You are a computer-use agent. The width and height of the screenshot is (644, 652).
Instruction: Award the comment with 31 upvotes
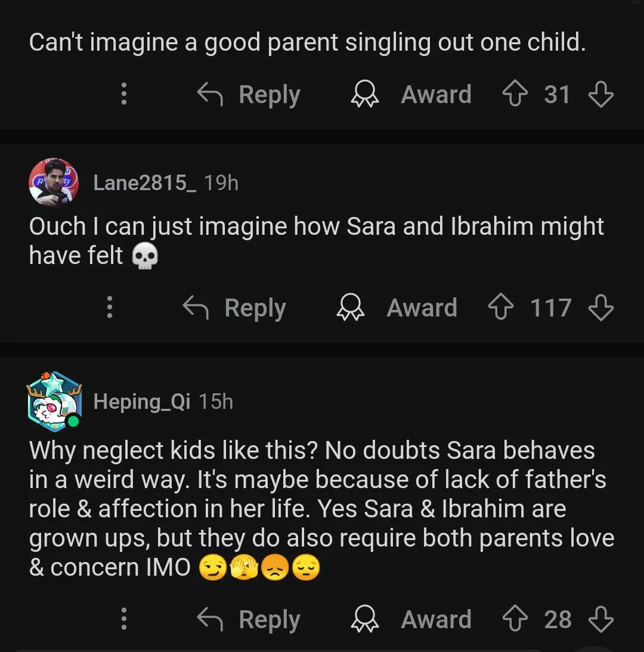pos(411,95)
